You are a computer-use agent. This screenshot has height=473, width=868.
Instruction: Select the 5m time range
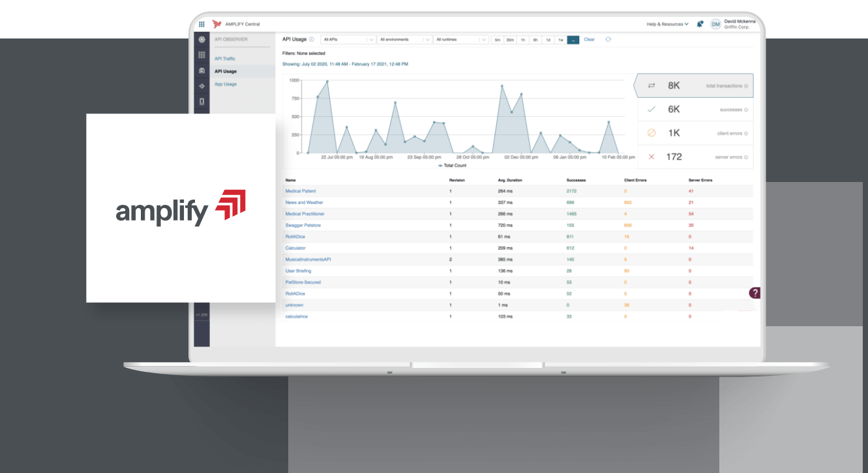[x=497, y=40]
